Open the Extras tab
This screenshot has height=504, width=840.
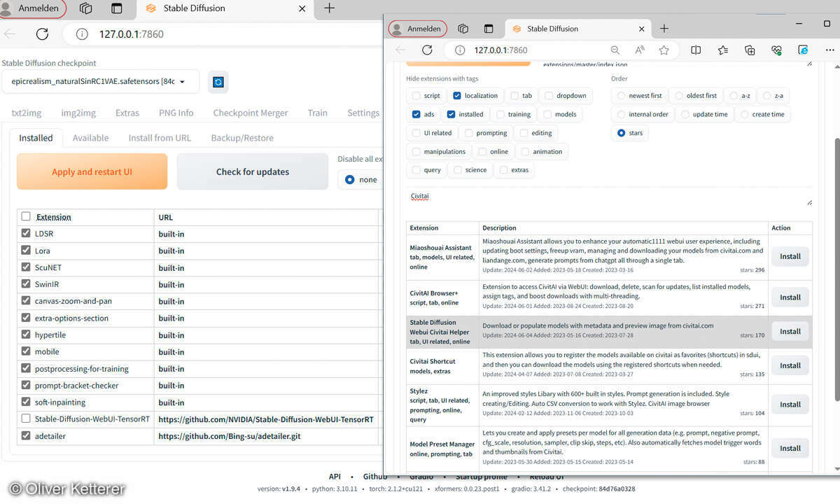click(x=127, y=113)
